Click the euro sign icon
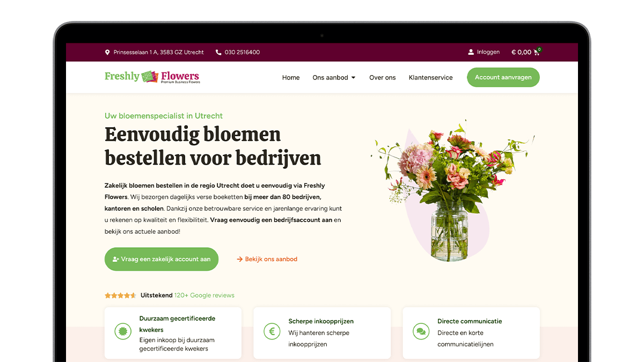 tap(272, 331)
